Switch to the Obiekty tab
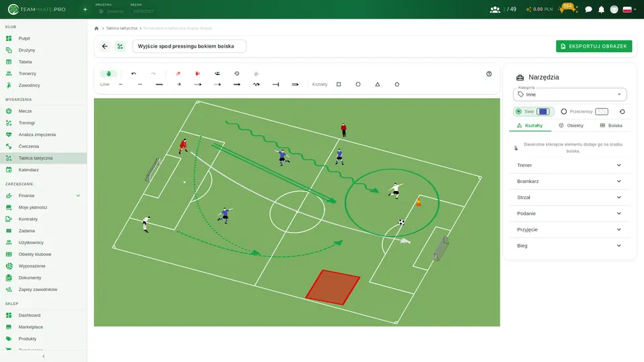 point(572,125)
